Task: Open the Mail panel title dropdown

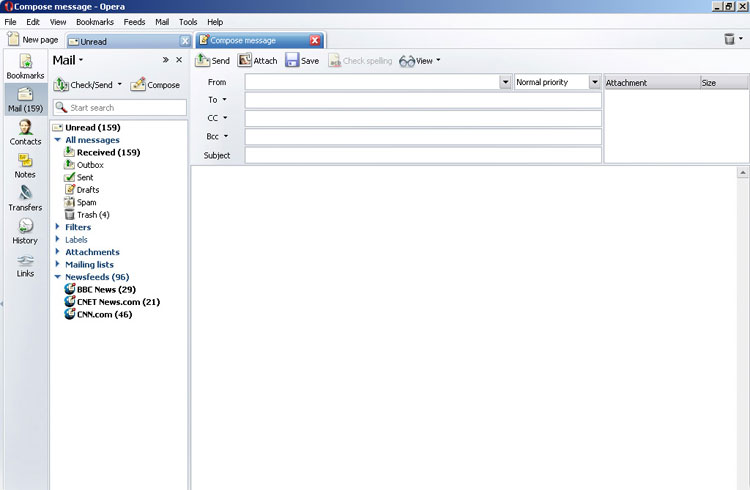Action: [x=81, y=60]
